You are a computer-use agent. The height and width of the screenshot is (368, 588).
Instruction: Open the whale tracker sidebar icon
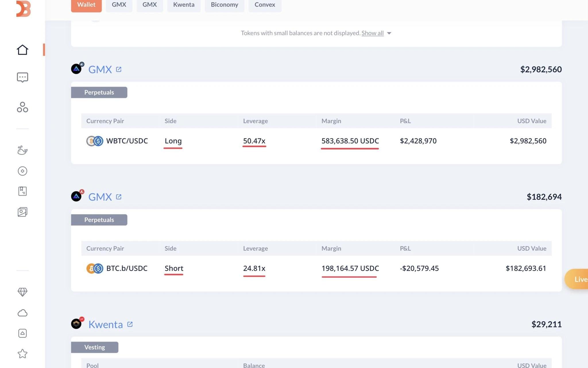(x=22, y=150)
